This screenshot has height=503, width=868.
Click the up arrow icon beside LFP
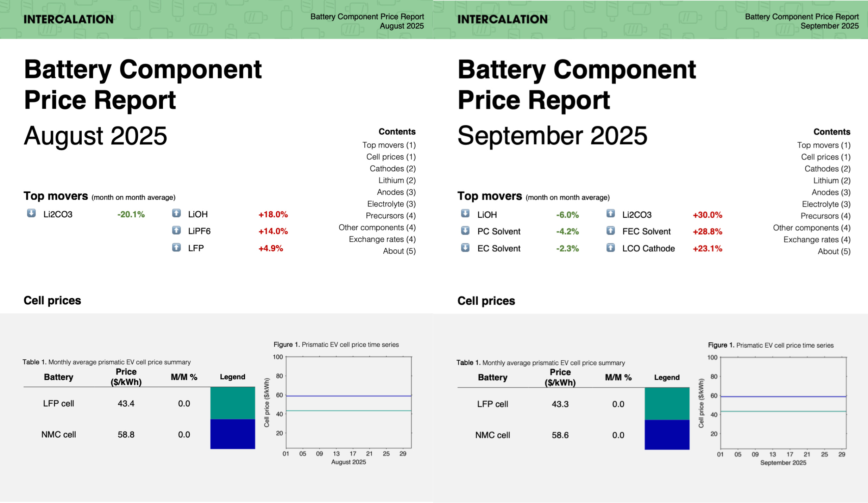176,247
